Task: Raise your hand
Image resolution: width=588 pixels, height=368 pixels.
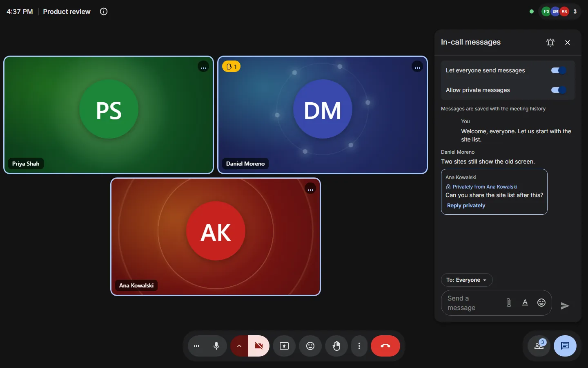Action: (336, 346)
